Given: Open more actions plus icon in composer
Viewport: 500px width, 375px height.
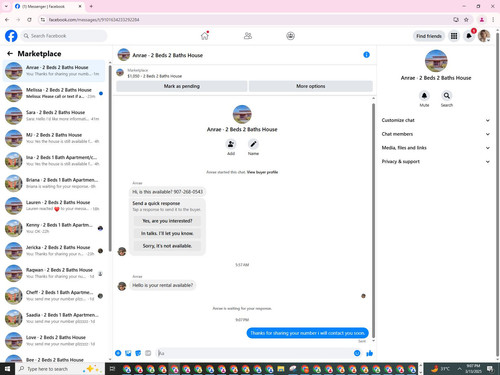Looking at the screenshot, I should click(118, 353).
